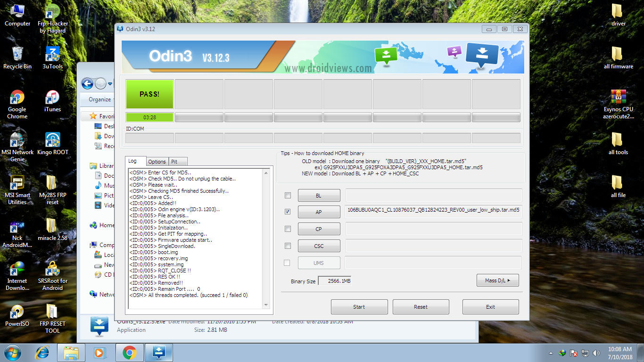Click log line 'system.img'
The height and width of the screenshot is (362, 644).
click(x=157, y=264)
